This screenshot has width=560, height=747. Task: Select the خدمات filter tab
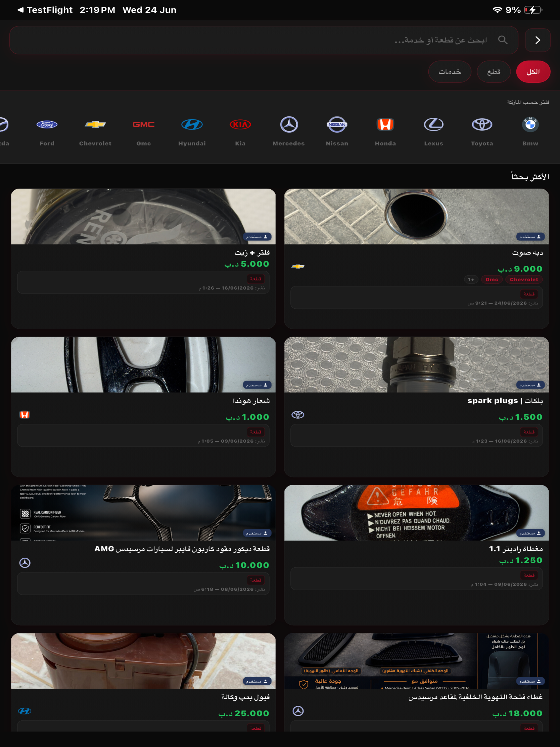click(450, 72)
